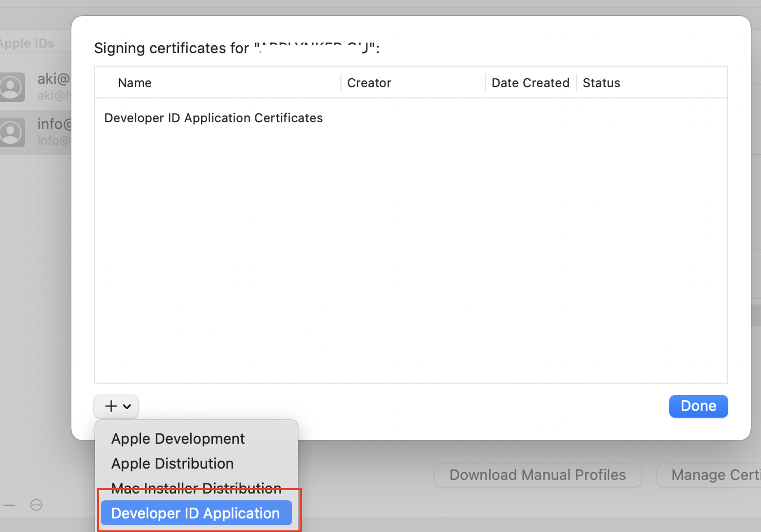
Task: Click the Done button
Action: click(x=698, y=406)
